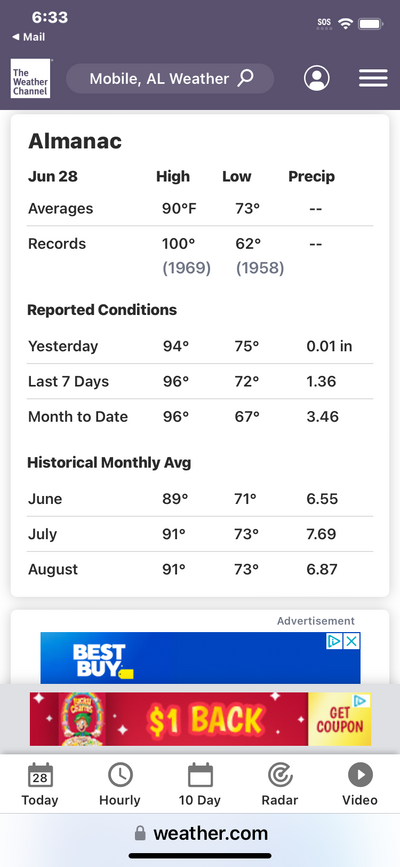Switch to the Hourly forecast tab

coord(120,784)
